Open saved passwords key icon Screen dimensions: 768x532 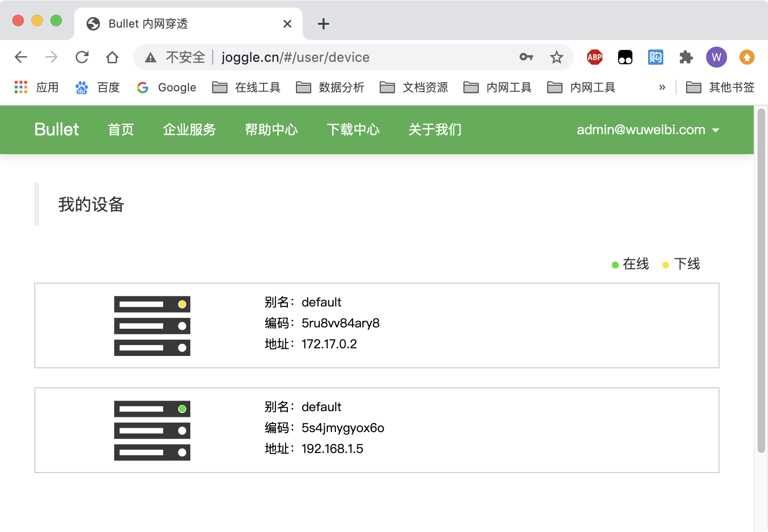[526, 57]
